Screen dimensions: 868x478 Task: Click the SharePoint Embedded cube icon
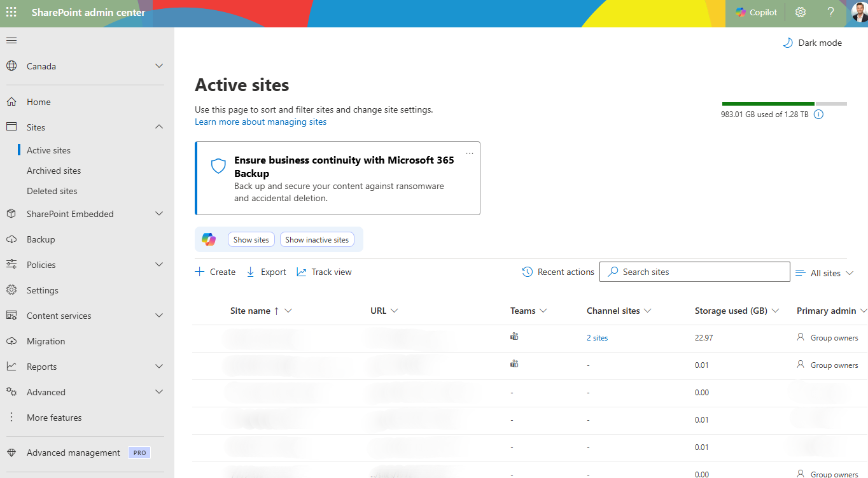click(11, 214)
